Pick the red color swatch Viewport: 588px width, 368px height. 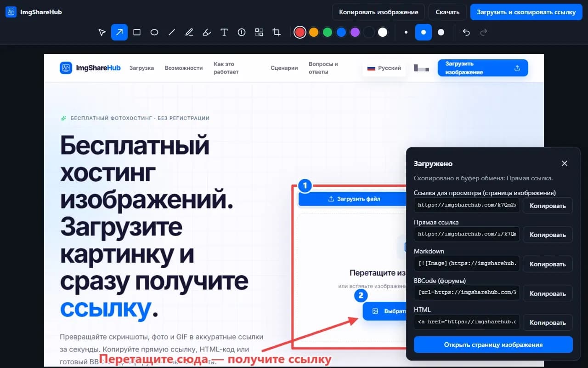(300, 32)
